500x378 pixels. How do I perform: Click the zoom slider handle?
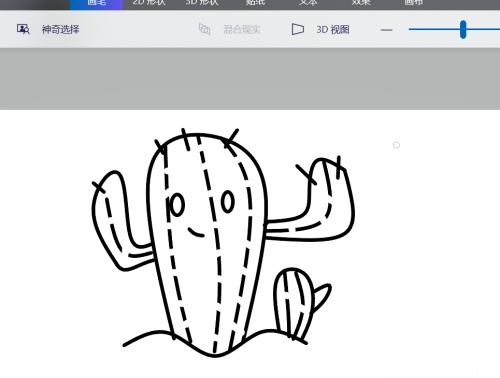(463, 29)
